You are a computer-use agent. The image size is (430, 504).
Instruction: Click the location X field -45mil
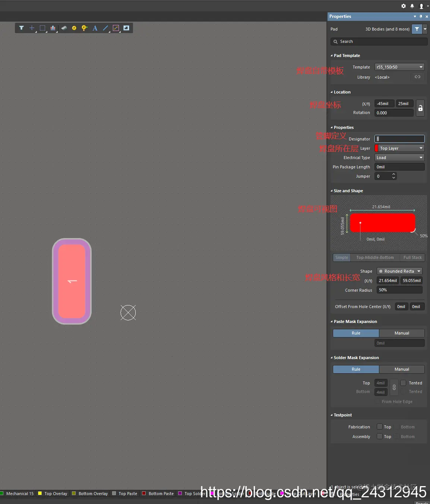click(x=384, y=104)
